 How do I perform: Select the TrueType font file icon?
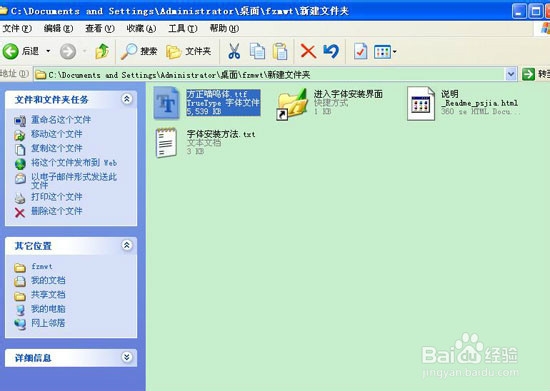coord(167,103)
